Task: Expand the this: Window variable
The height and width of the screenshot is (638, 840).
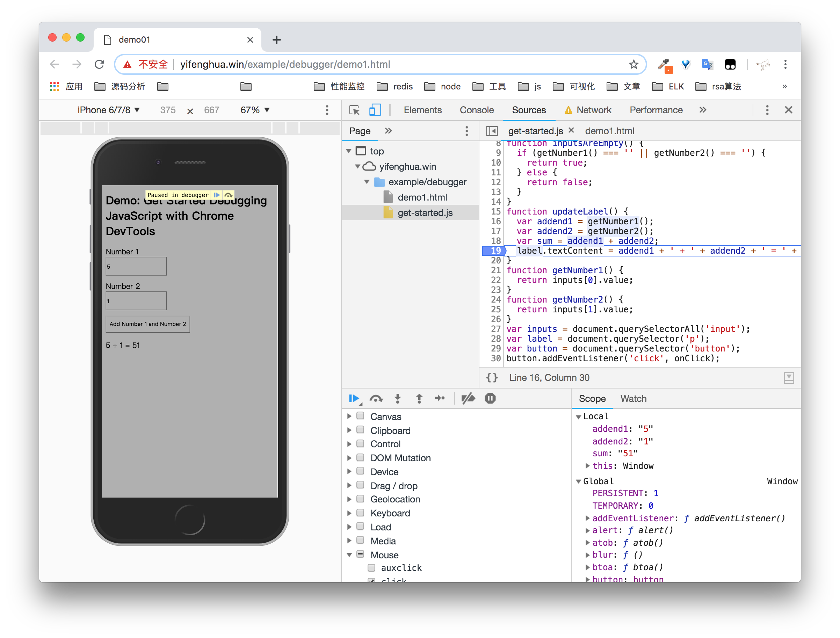Action: coord(587,466)
